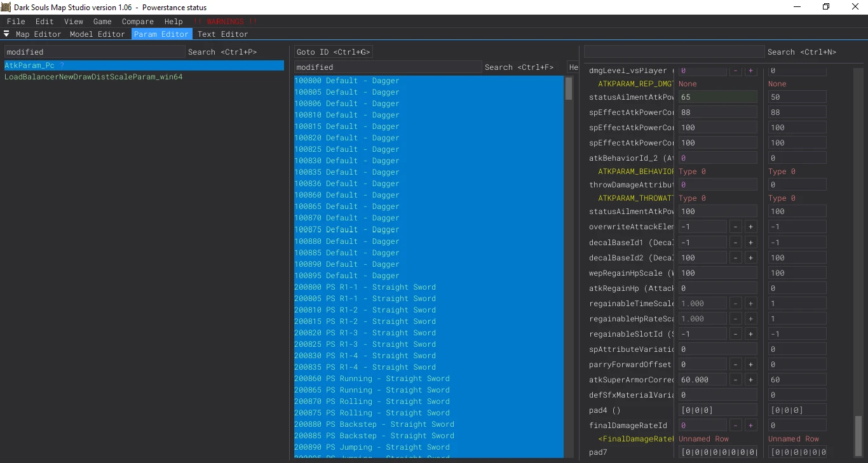
Task: Open the Compare menu
Action: pos(138,22)
